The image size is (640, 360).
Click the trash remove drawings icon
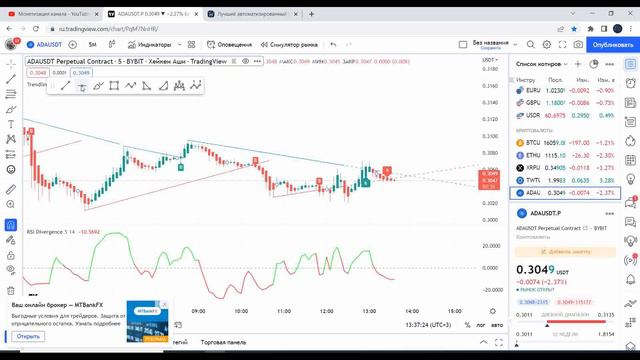(x=11, y=291)
